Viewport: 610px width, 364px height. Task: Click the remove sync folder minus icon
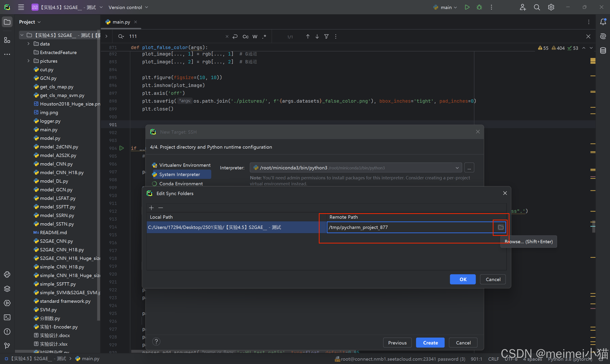point(161,208)
